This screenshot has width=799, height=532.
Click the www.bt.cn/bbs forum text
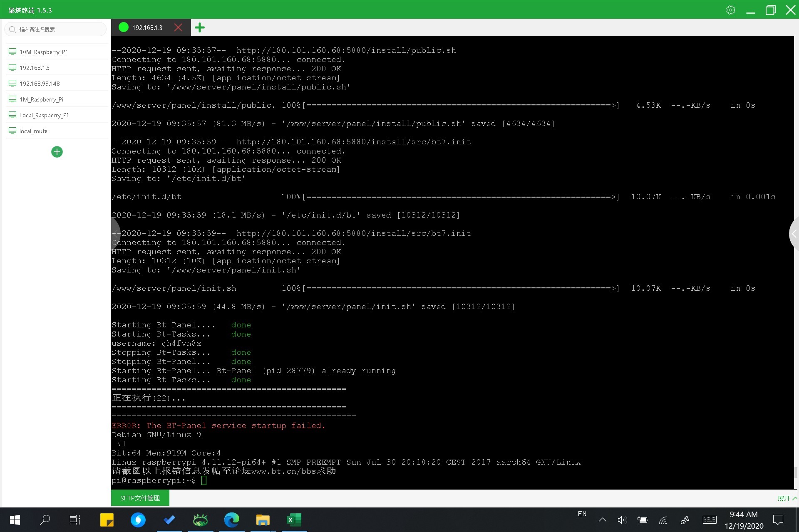(284, 471)
